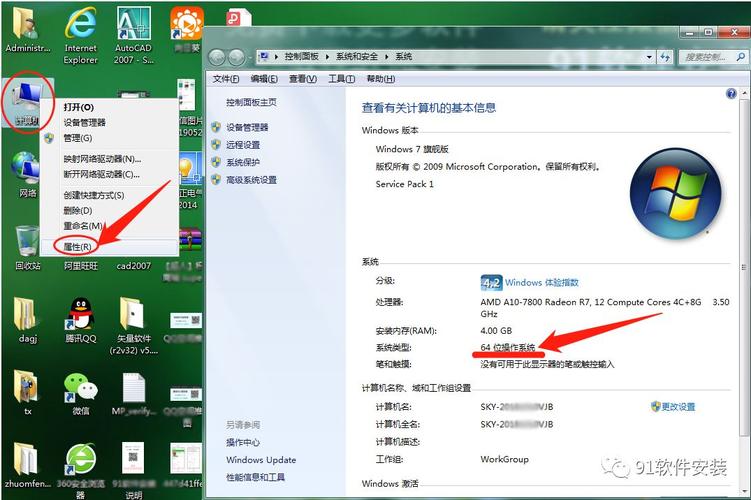751x500 pixels.
Task: Open the 设备管理器 link in sidebar
Action: 247,128
